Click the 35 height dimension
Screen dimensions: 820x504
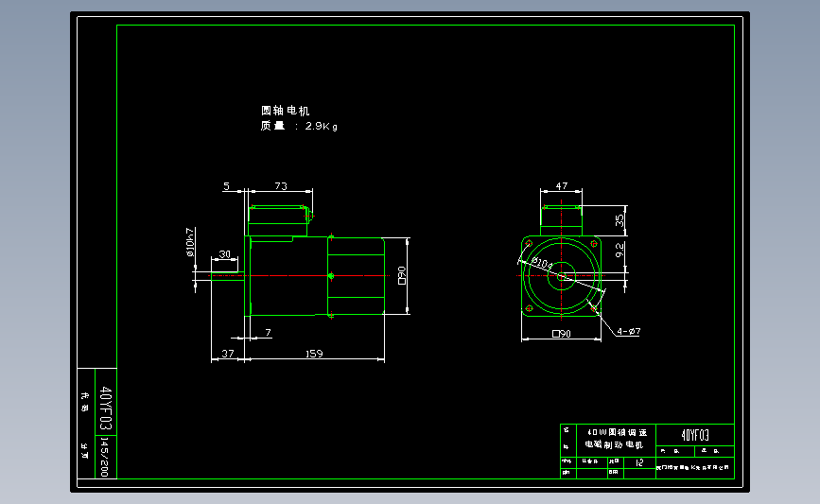pyautogui.click(x=619, y=220)
